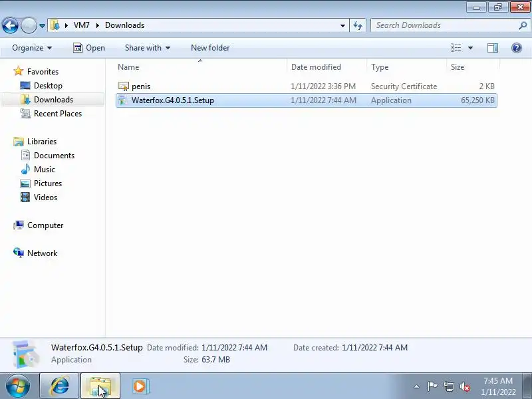
Task: Click the Security Certificate type cell
Action: click(404, 86)
